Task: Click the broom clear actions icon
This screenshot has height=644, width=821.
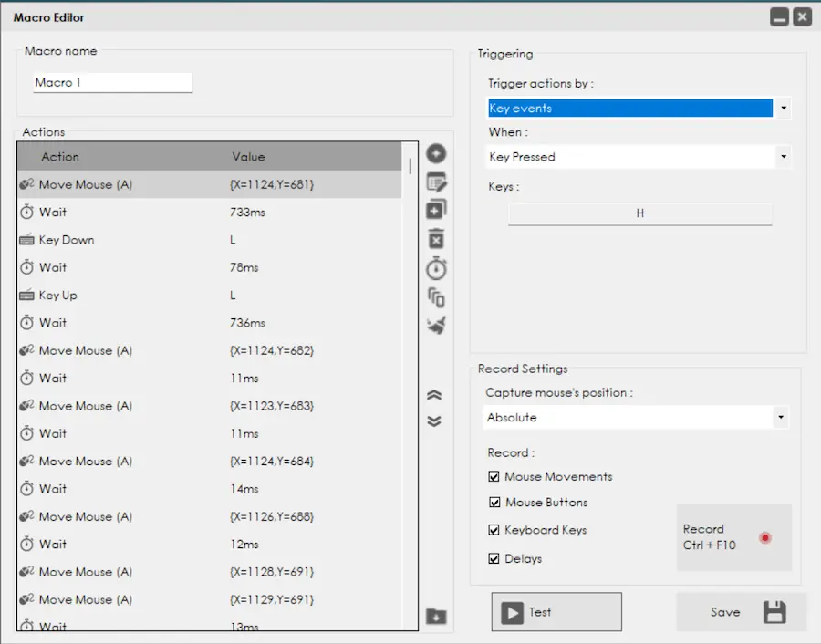Action: (436, 325)
